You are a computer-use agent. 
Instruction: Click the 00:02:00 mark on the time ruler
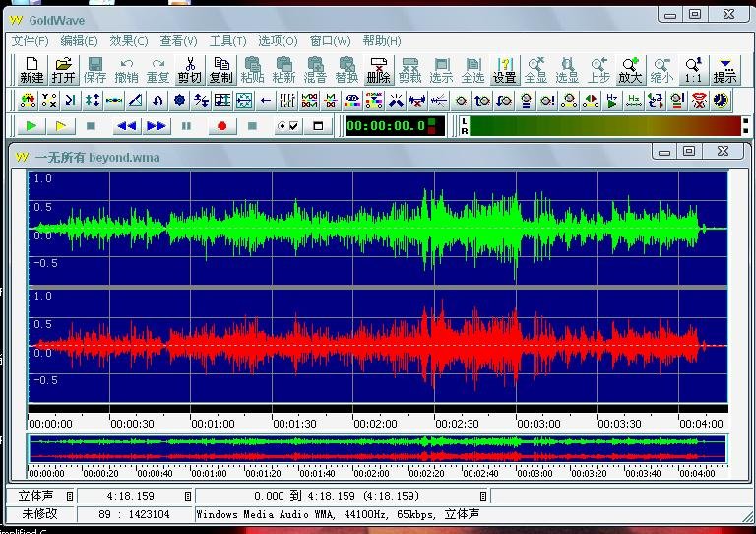pos(375,424)
